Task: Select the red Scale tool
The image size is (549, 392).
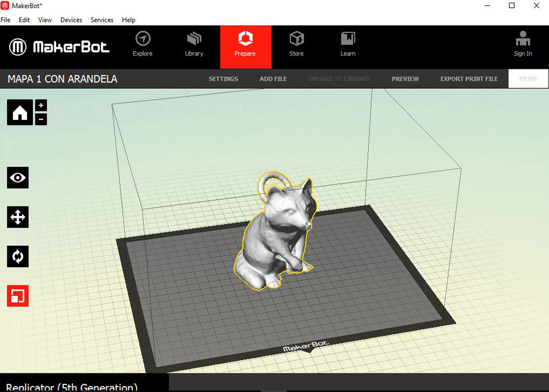Action: [18, 296]
